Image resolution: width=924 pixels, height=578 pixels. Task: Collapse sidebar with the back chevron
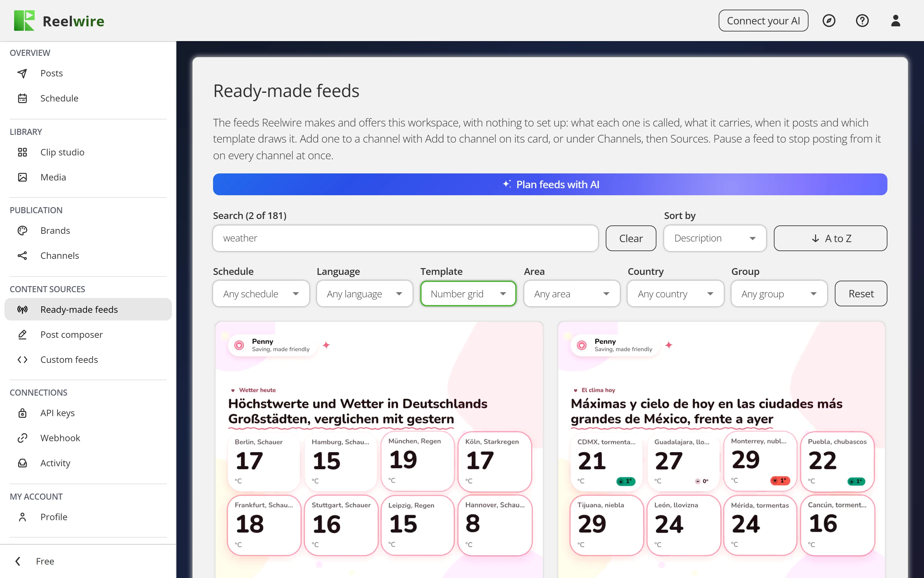click(x=18, y=561)
